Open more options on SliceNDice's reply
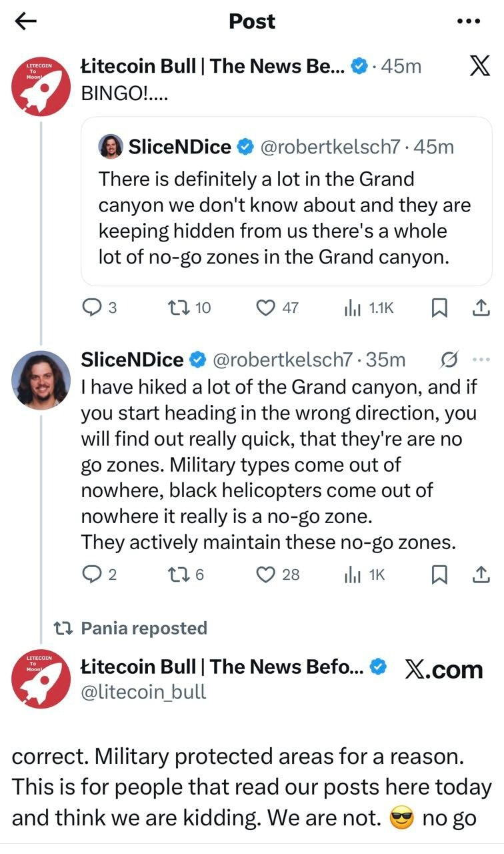Image resolution: width=504 pixels, height=854 pixels. click(x=481, y=360)
